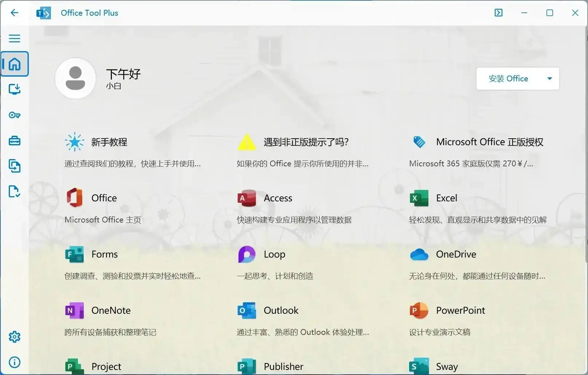Viewport: 588px width, 375px height.
Task: Click the Loop app icon
Action: (247, 254)
